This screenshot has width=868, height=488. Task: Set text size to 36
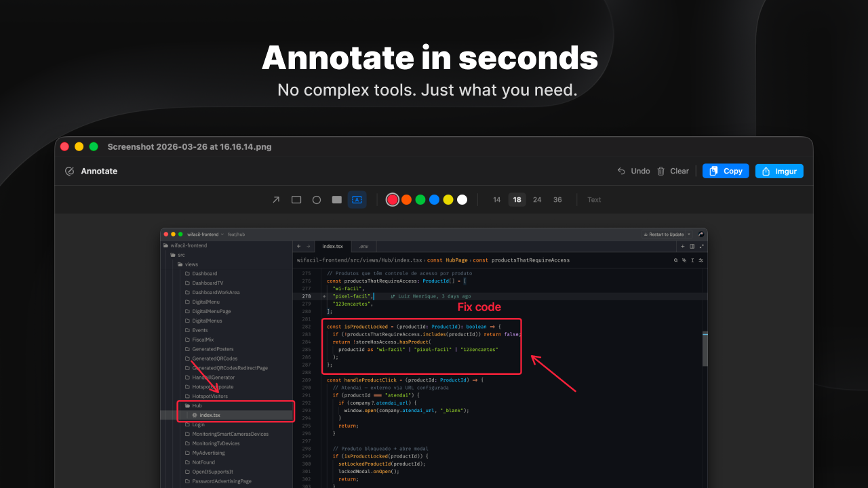point(557,200)
